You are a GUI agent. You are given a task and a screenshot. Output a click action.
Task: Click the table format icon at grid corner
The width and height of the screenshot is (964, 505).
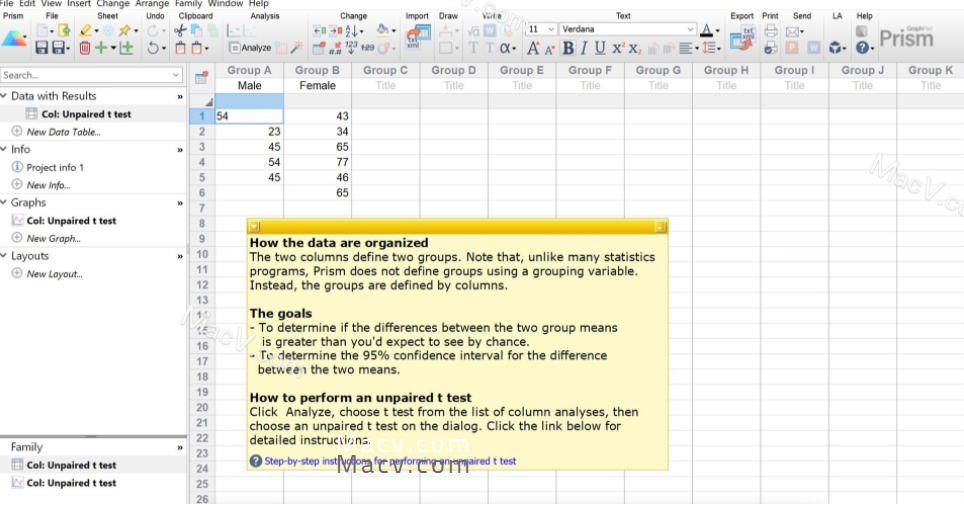[x=201, y=78]
